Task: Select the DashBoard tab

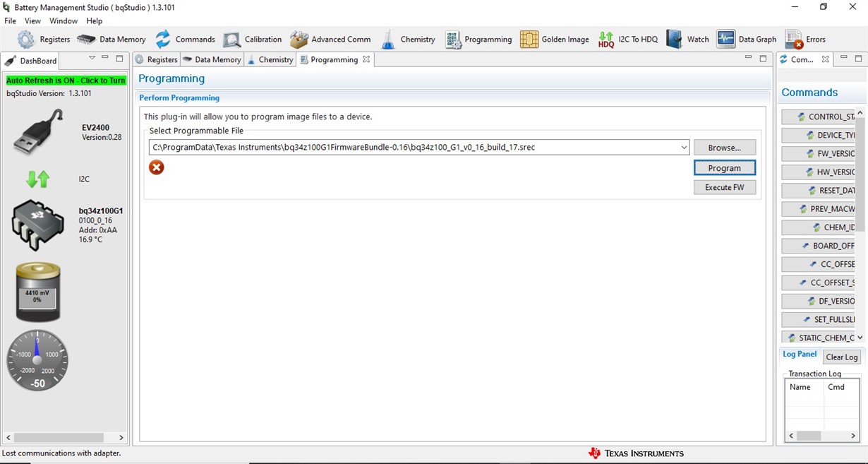Action: click(31, 61)
